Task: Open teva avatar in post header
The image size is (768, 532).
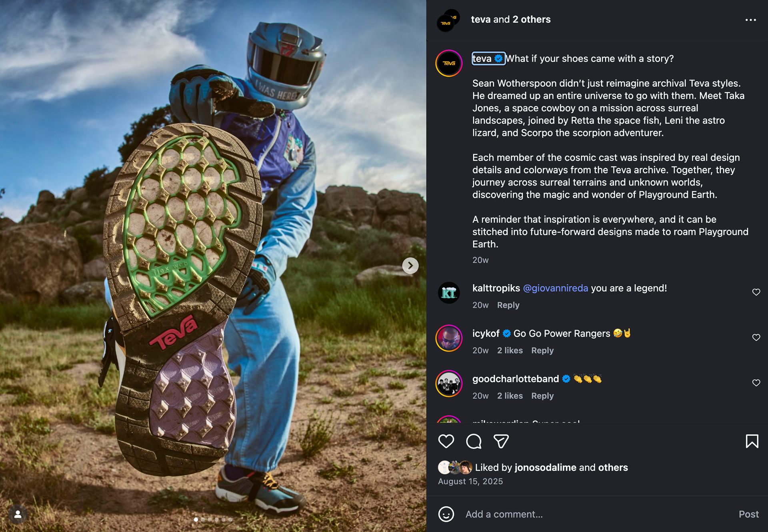Action: point(448,20)
